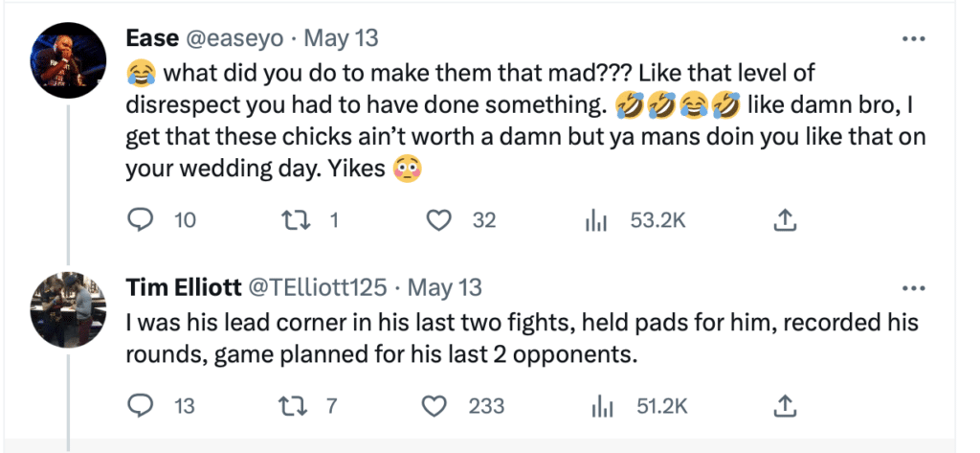Screen dimensions: 980x453
Task: Reply to Ease's tweet
Action: pyautogui.click(x=142, y=220)
